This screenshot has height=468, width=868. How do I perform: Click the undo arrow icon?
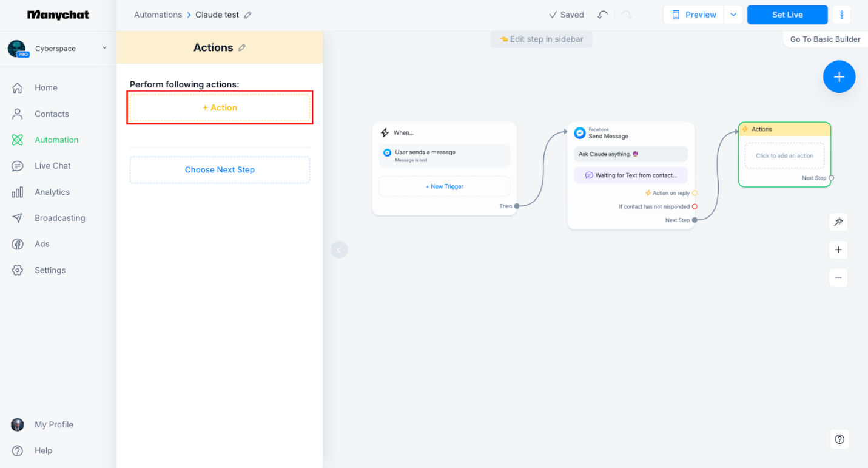[x=602, y=15]
